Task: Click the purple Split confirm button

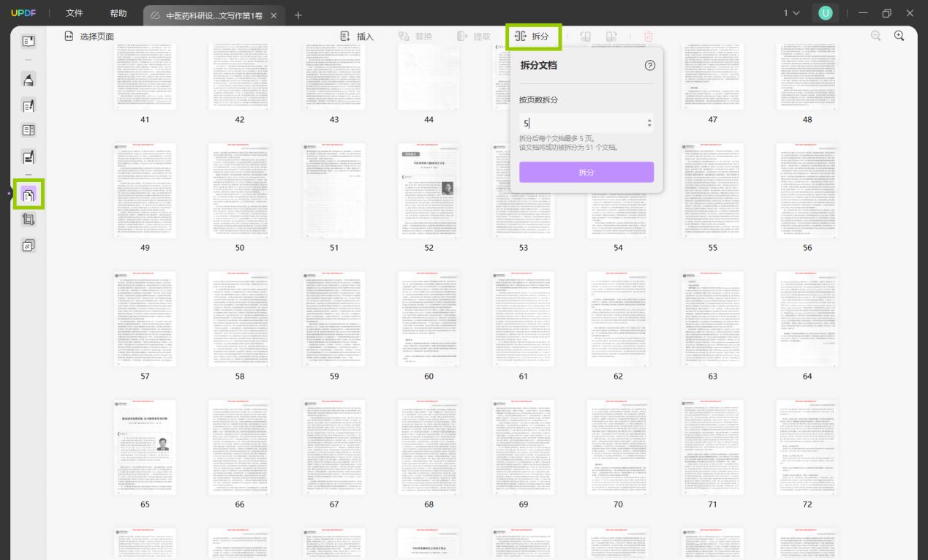Action: 586,173
